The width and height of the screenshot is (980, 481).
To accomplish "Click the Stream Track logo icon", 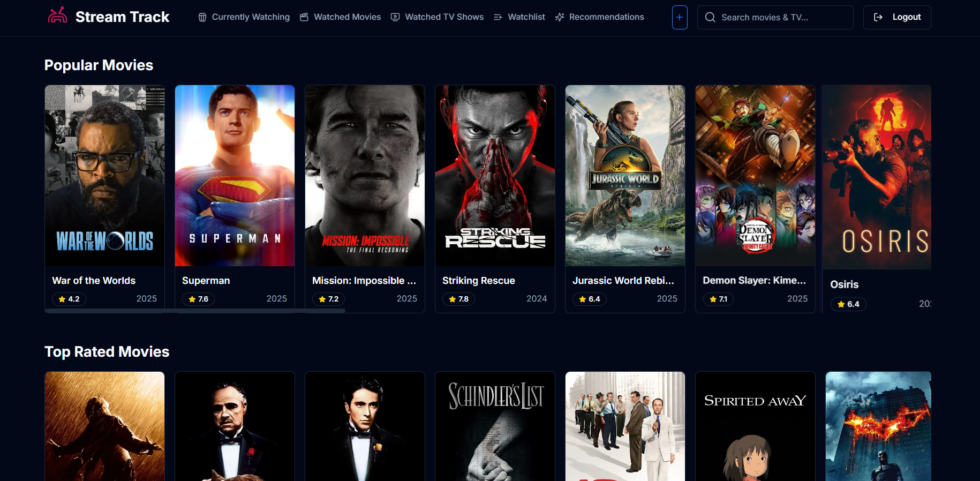I will (x=57, y=16).
